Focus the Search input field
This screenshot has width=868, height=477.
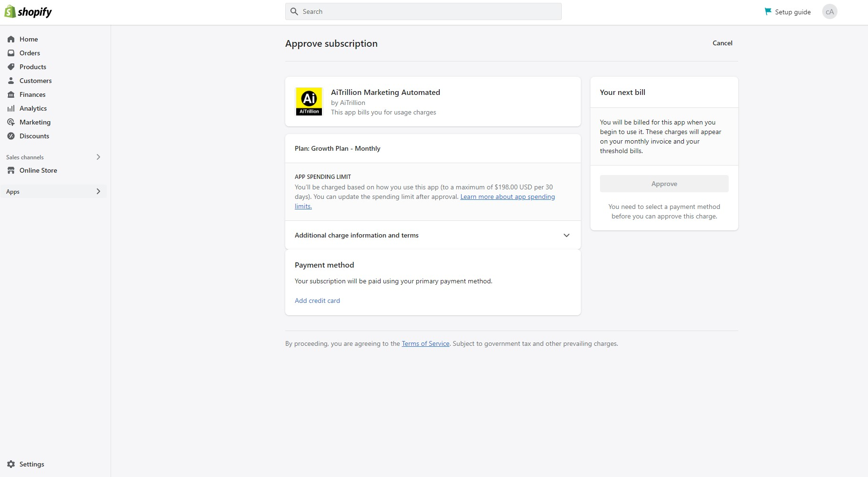[424, 11]
